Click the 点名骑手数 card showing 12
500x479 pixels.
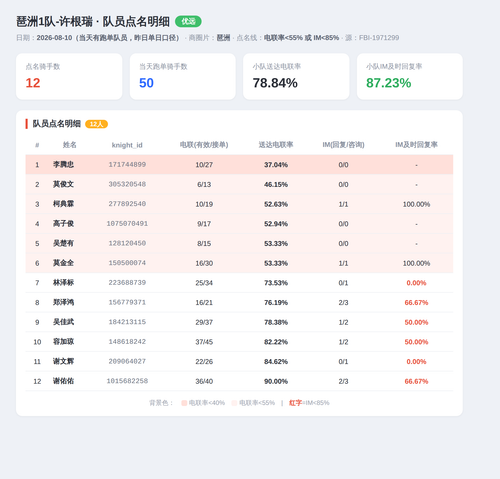69,76
